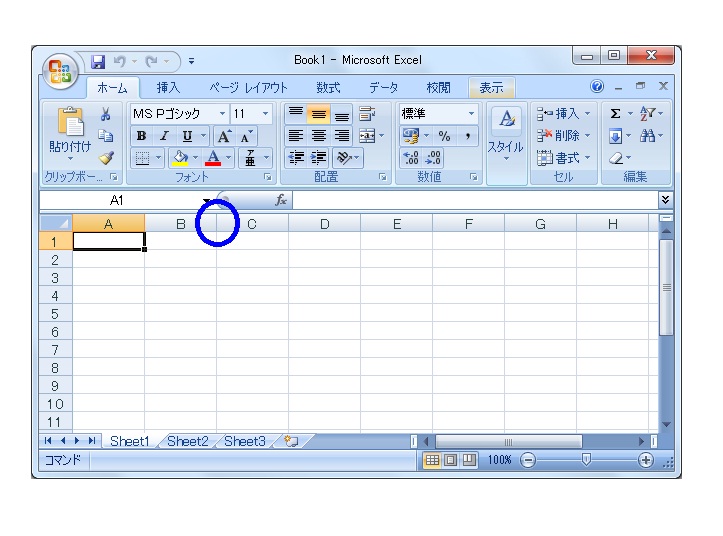Select the ホーム ribbon tab
723x536 pixels.
pos(112,88)
